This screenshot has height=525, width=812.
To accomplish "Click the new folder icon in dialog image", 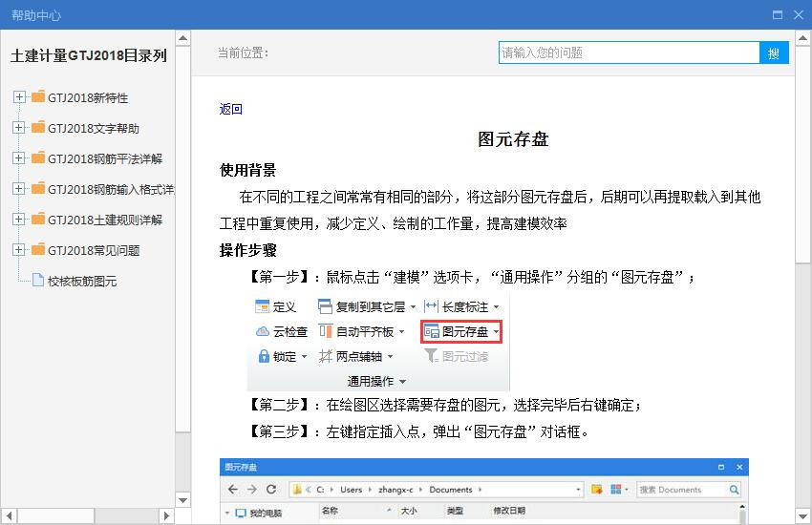I will (x=596, y=490).
